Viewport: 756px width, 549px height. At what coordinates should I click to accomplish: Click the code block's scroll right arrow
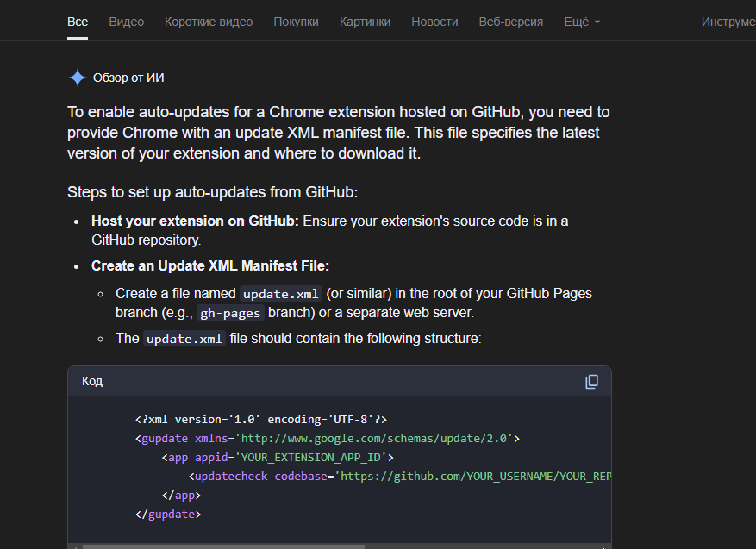607,546
